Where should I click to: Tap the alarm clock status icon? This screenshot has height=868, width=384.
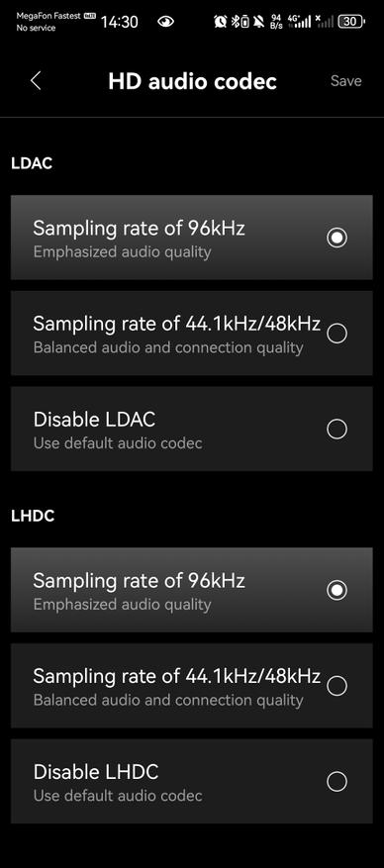coord(220,22)
